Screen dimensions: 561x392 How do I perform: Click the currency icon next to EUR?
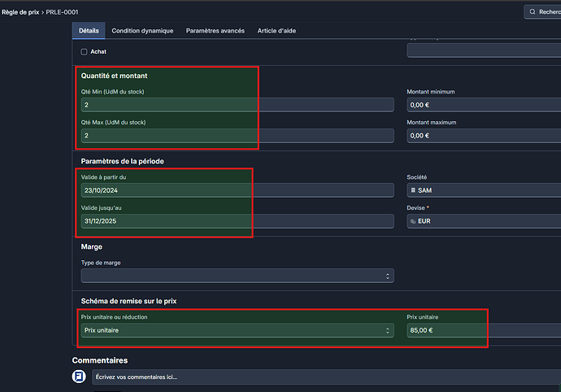click(413, 220)
